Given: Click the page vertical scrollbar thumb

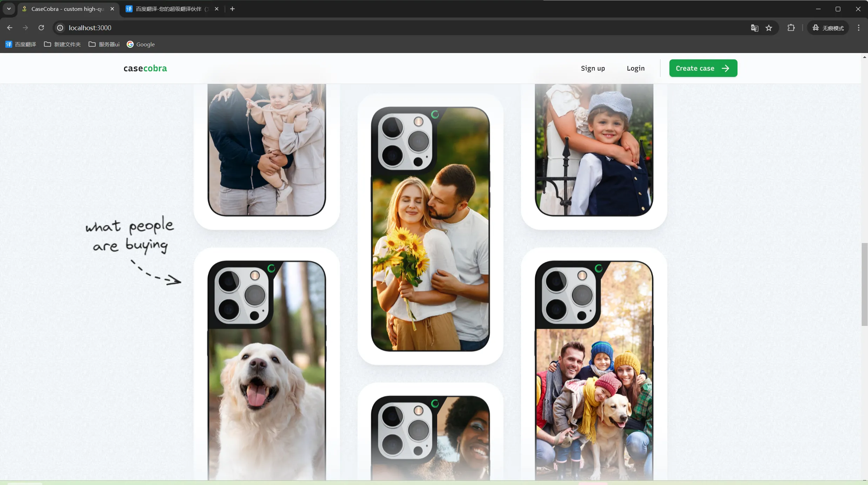Looking at the screenshot, I should point(864,284).
